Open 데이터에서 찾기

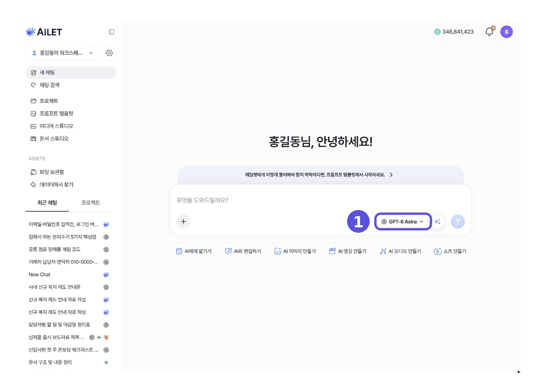[x=71, y=185]
